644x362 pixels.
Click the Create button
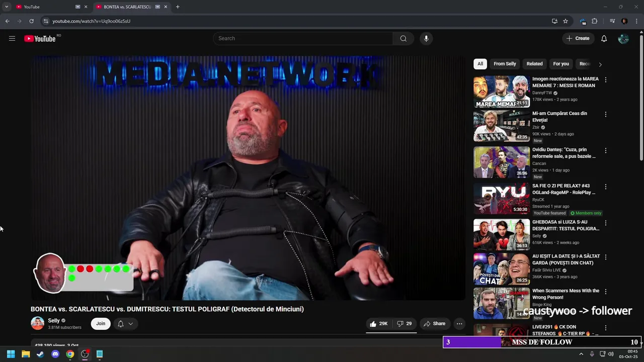[578, 39]
